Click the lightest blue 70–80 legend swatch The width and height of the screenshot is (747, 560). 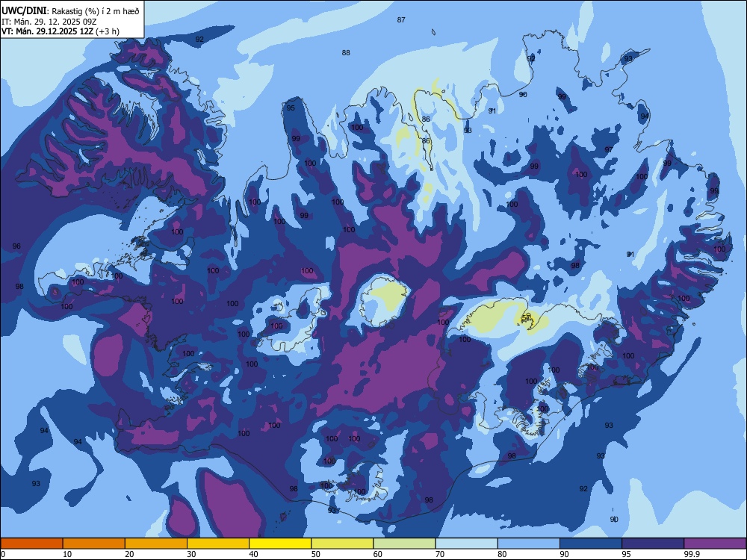(467, 544)
